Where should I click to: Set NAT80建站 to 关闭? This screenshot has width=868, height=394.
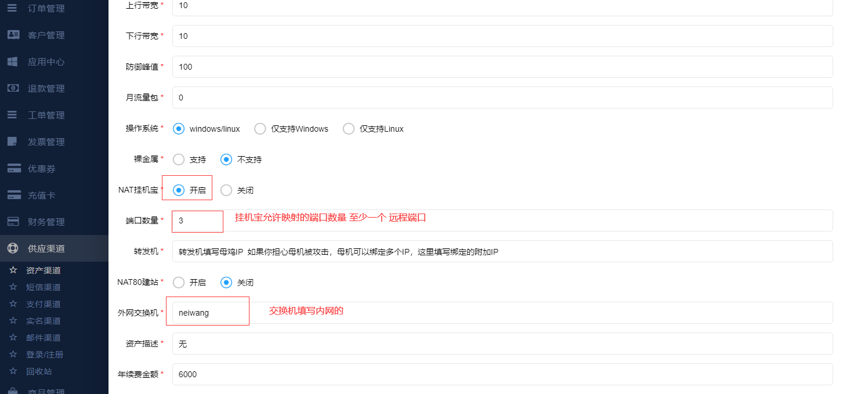(226, 283)
